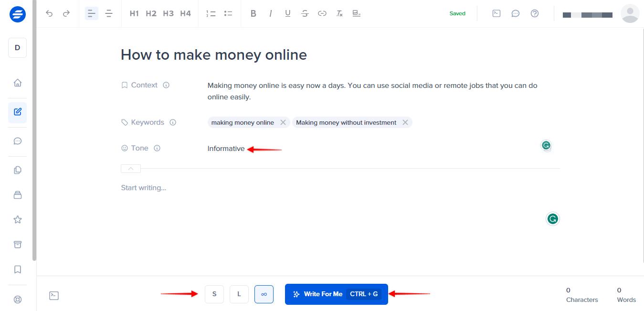644x311 pixels.
Task: Remove the Making money without investment keyword
Action: click(x=405, y=122)
